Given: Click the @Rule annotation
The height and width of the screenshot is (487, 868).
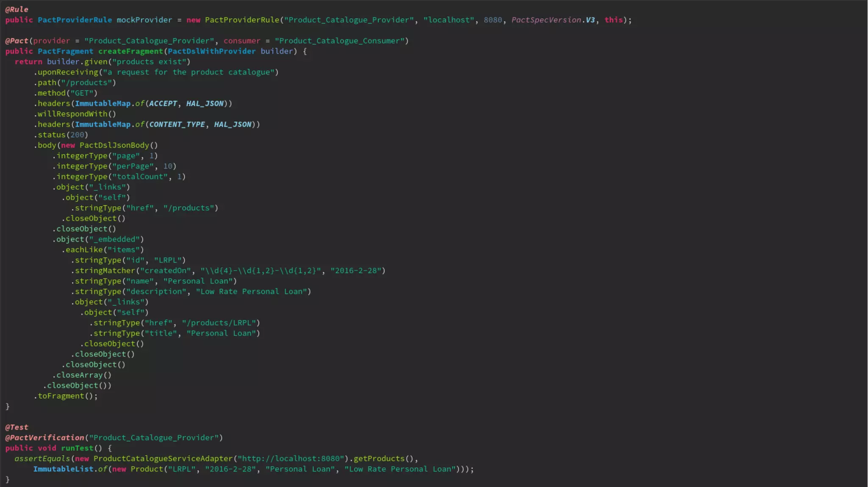Looking at the screenshot, I should click(x=17, y=9).
